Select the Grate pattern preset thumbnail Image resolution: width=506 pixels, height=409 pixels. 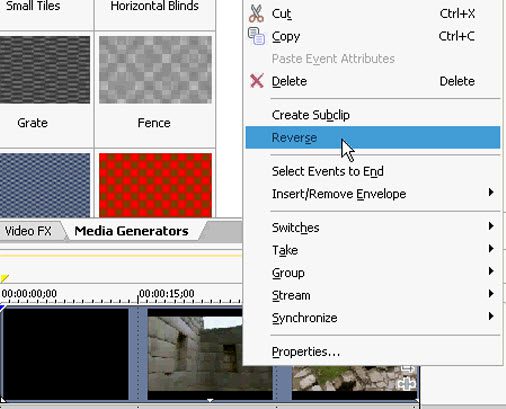[x=45, y=70]
